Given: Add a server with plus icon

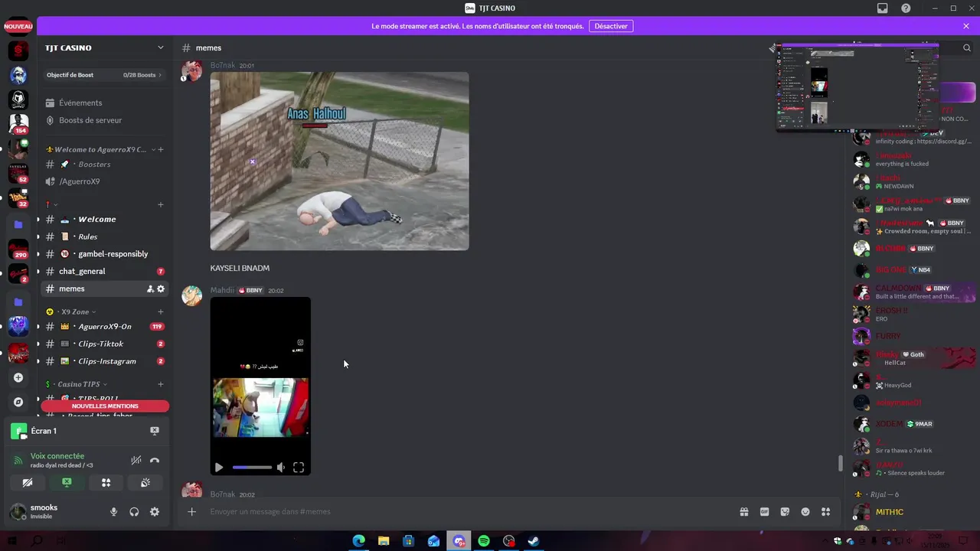Looking at the screenshot, I should tap(18, 377).
